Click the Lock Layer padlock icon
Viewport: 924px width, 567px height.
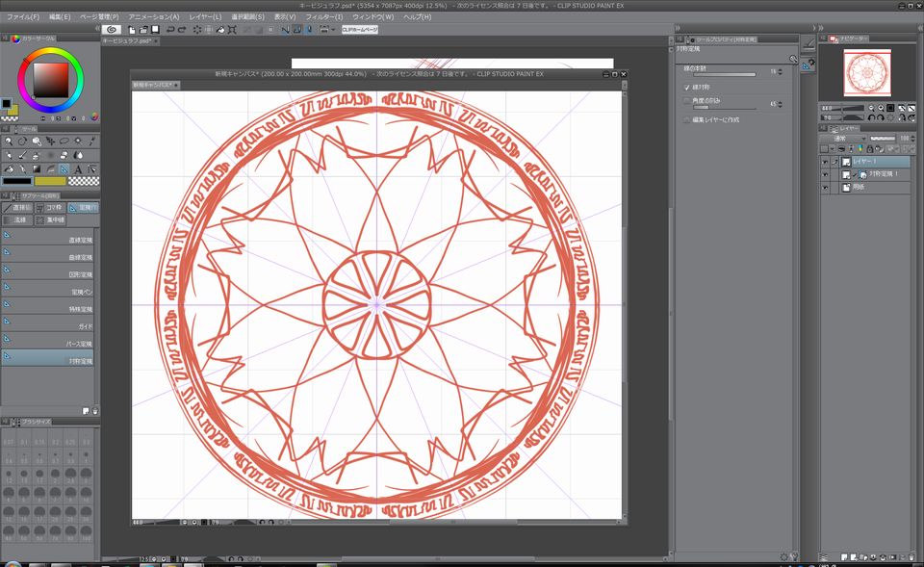(x=870, y=149)
